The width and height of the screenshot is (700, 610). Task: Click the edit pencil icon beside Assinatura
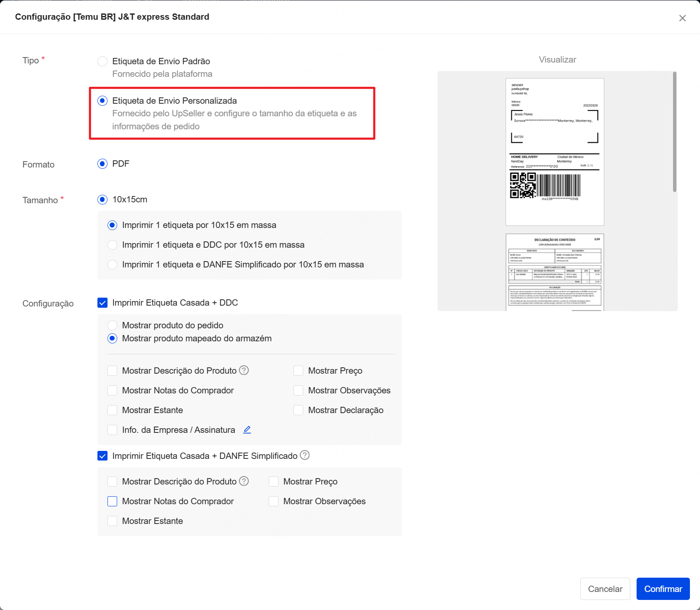247,429
